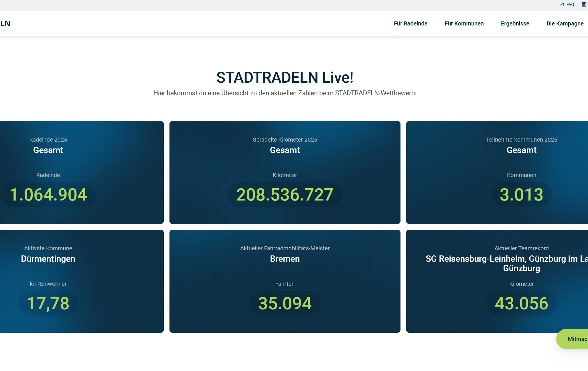Image resolution: width=588 pixels, height=371 pixels.
Task: Select the Radelnde total 1.064.904 value
Action: [48, 195]
